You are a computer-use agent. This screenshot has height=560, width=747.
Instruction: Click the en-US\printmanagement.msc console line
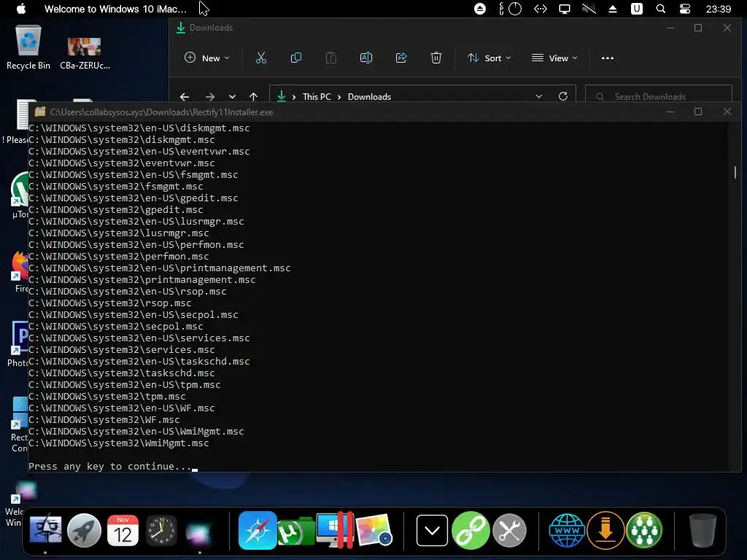click(159, 268)
